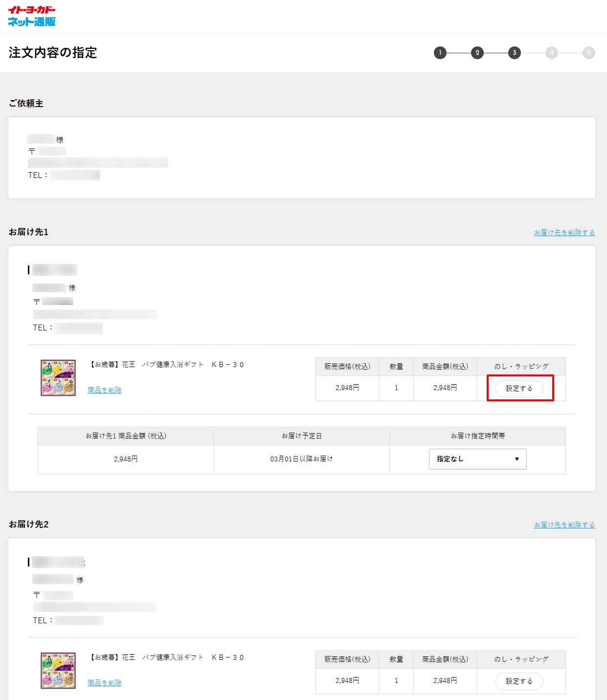
Task: Open the 指定なし delivery time dropdown
Action: point(477,459)
